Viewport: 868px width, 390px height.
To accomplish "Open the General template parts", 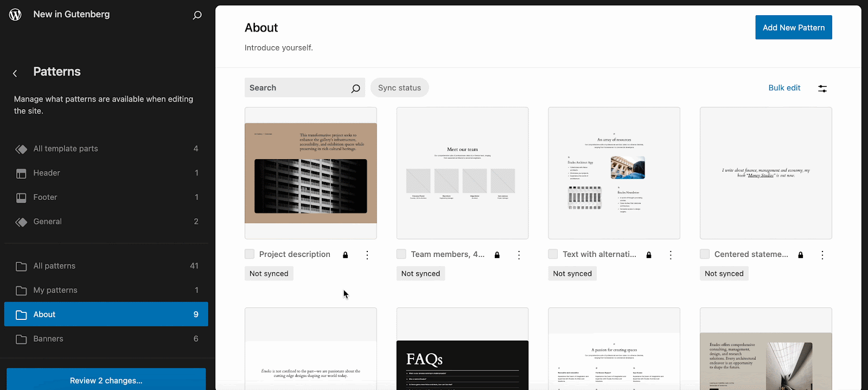I will pos(106,222).
